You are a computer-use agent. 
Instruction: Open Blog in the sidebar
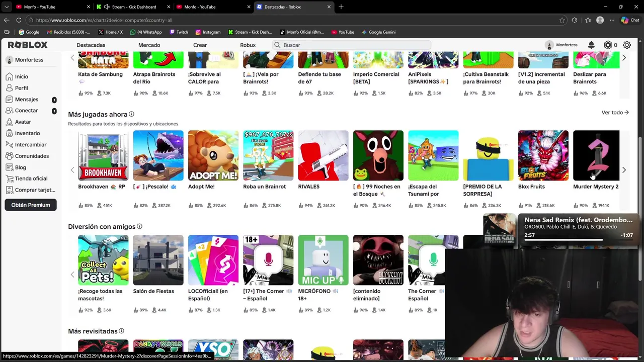16,167
